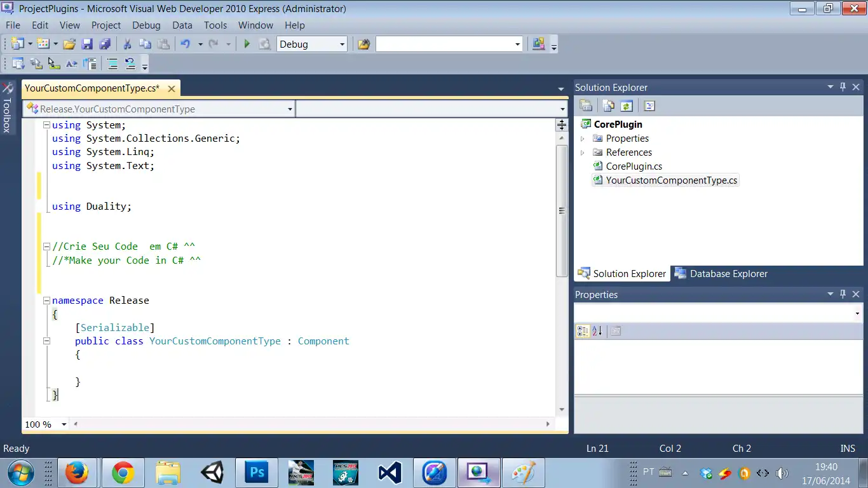
Task: Click the New Project toolbar icon
Action: click(17, 44)
